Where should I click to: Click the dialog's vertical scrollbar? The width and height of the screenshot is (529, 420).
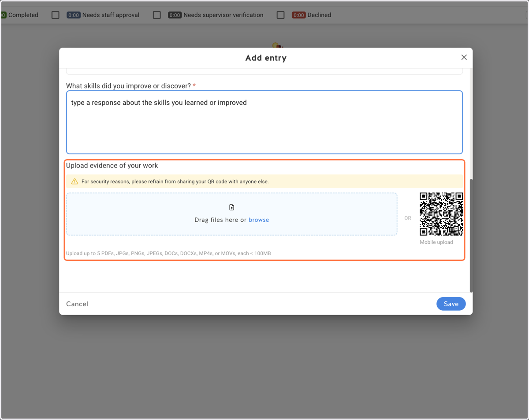[x=471, y=236]
